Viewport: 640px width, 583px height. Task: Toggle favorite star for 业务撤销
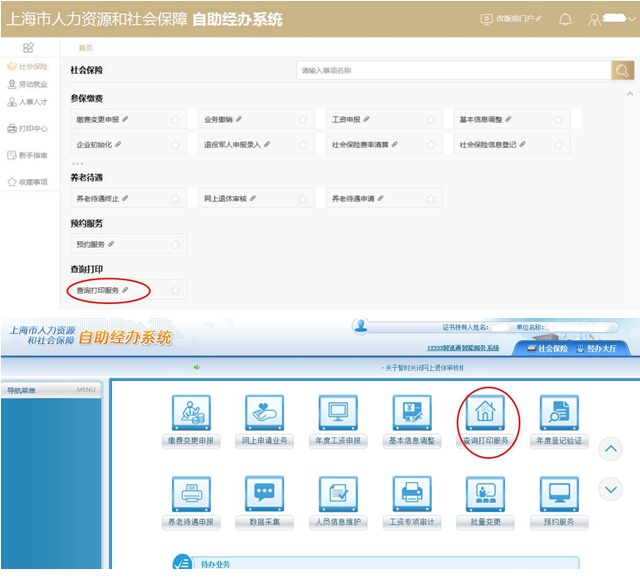coord(303,119)
